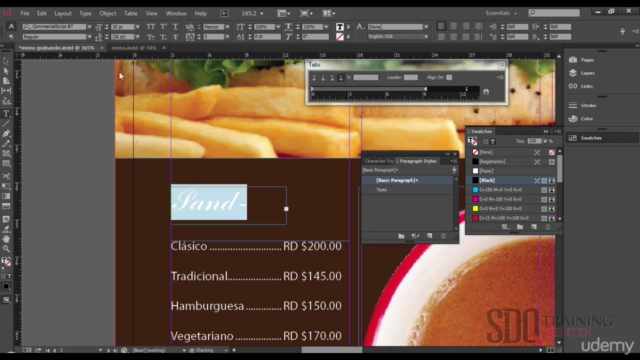Open the Swatches panel flyout menu

[x=558, y=131]
